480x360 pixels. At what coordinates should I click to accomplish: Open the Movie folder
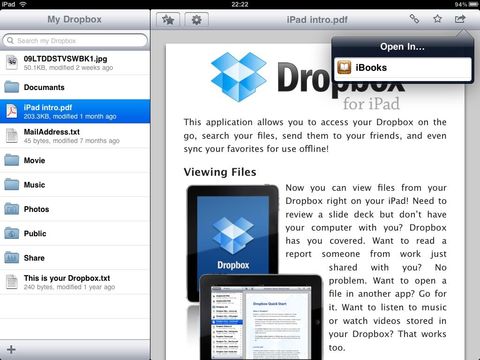point(75,160)
